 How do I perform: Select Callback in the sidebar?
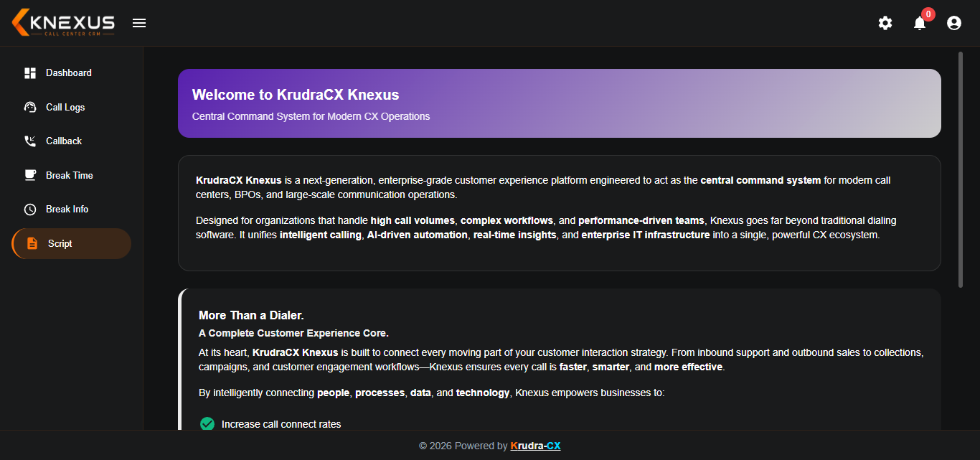pos(72,141)
